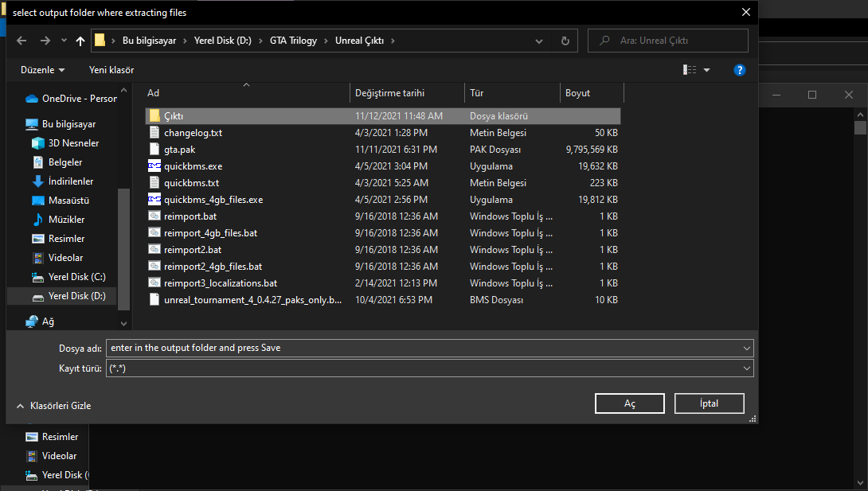Click the search box for Unreal Çıktı
The image size is (868, 491).
pos(667,41)
